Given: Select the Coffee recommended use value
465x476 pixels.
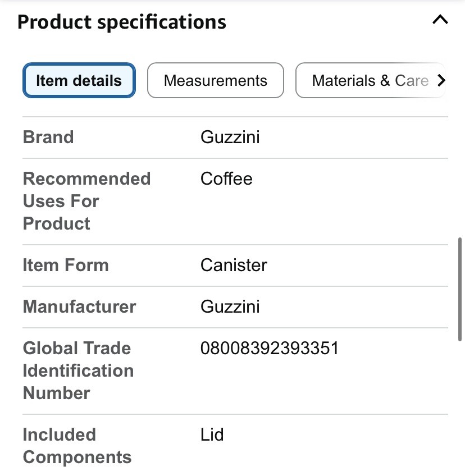Looking at the screenshot, I should click(226, 178).
